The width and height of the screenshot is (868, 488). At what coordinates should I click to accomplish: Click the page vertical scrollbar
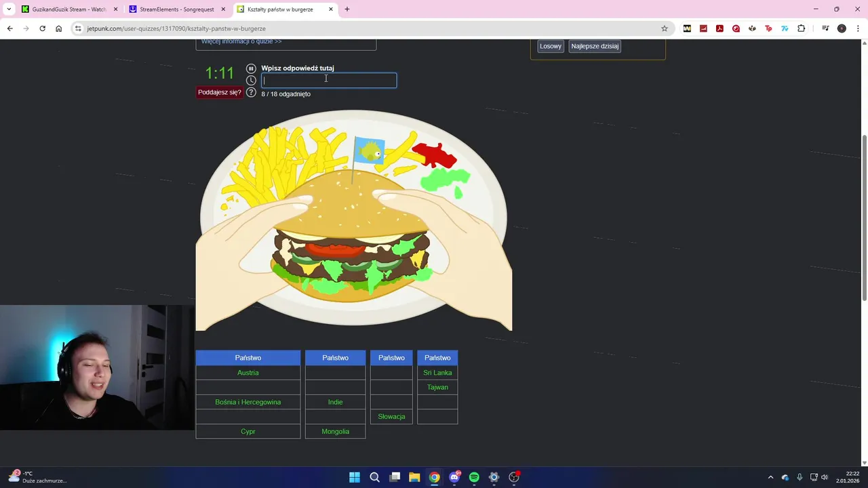pyautogui.click(x=864, y=217)
